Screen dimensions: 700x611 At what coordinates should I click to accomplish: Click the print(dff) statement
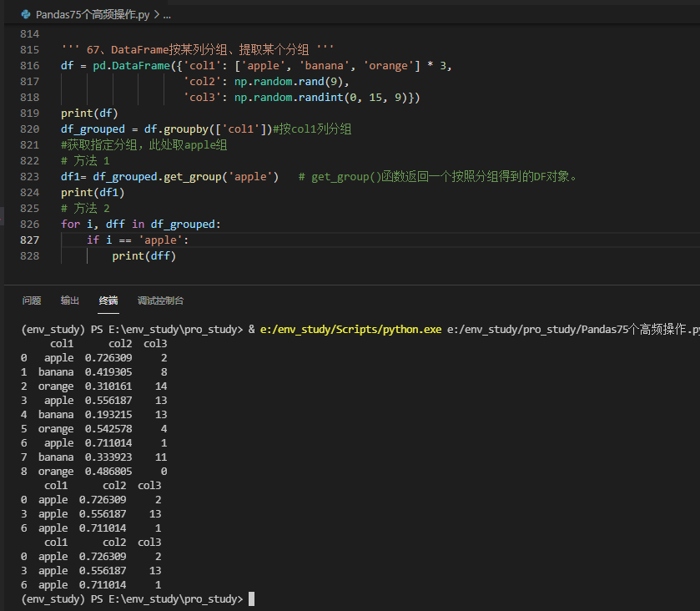[144, 256]
